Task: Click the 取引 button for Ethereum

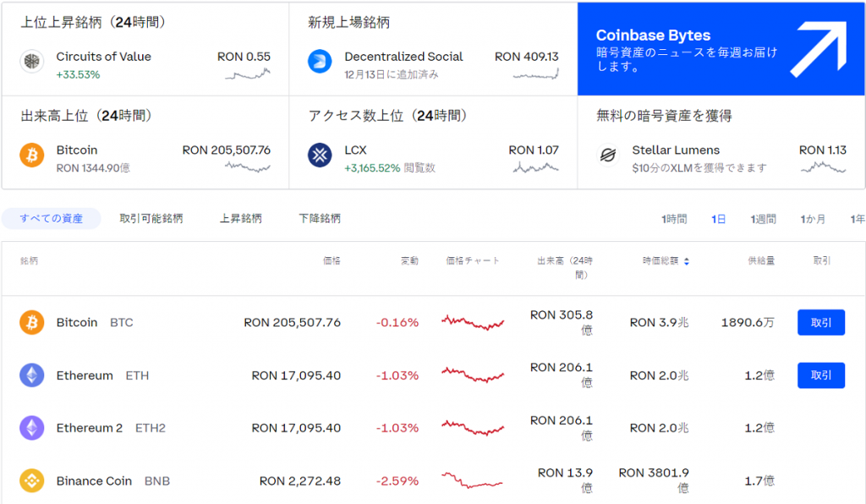Action: click(x=821, y=375)
